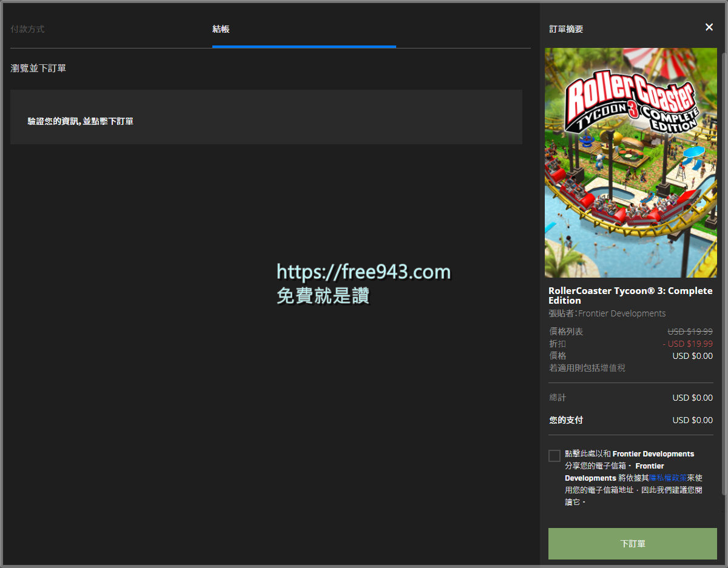Enable email sharing with Frontier Developments

(554, 455)
